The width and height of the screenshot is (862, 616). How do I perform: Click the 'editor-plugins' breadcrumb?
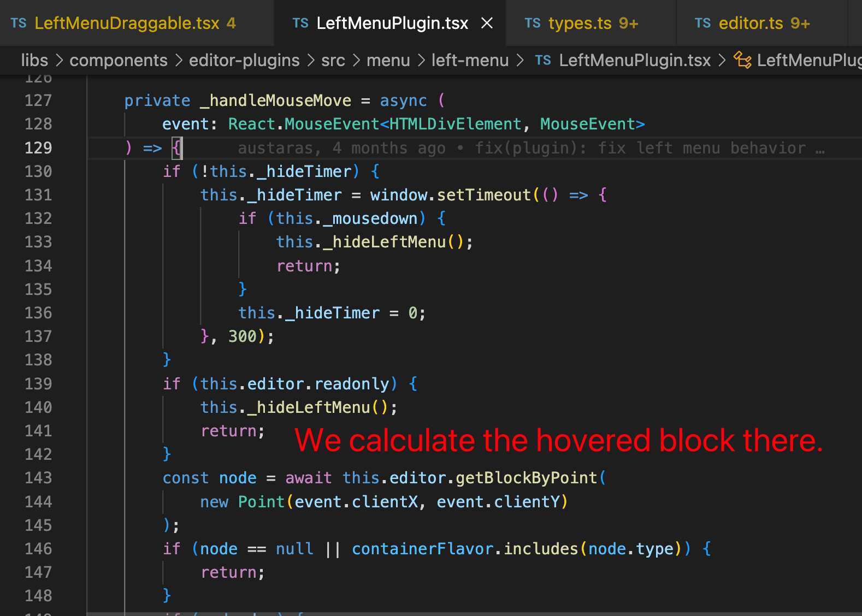[x=244, y=60]
